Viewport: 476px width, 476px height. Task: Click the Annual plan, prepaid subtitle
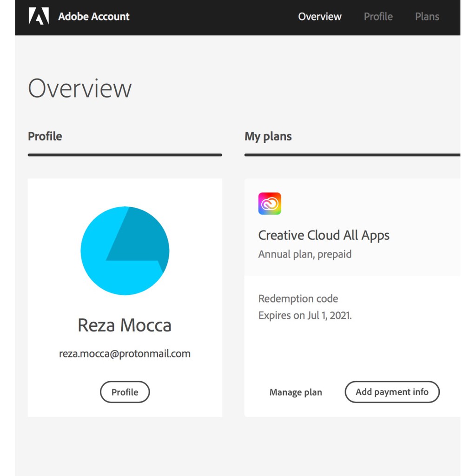pos(304,254)
